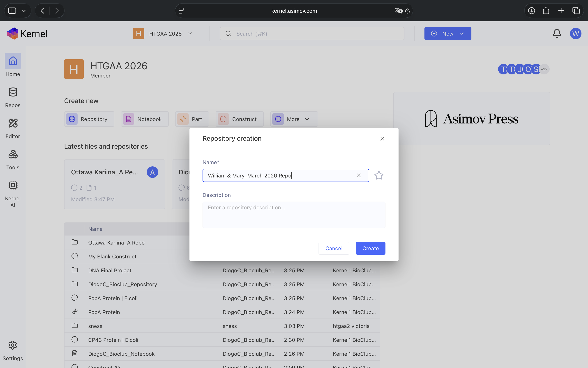Open the Ottawa Kariina_A Re... repository card
The image size is (588, 368).
(115, 184)
